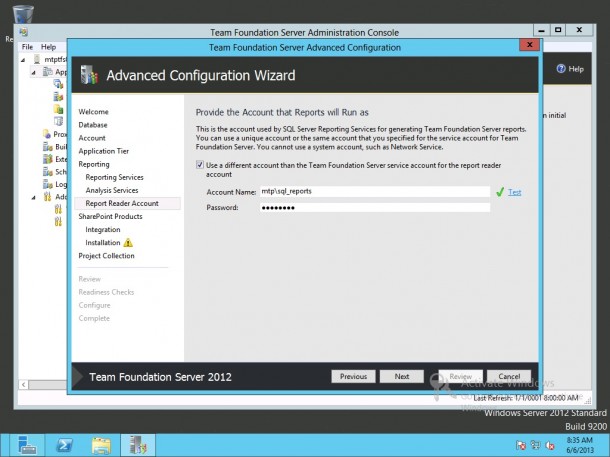Collapse the mtptfs root node in console tree
This screenshot has width=610, height=457.
[23, 60]
